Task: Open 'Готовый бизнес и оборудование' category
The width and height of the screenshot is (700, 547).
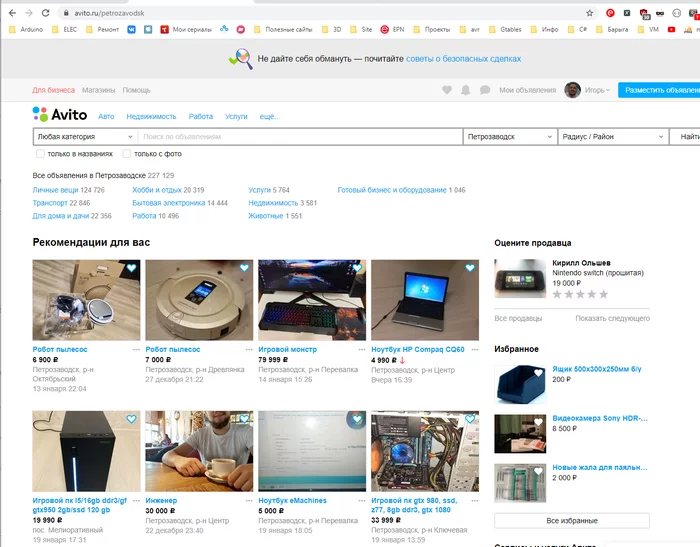Action: coord(392,190)
